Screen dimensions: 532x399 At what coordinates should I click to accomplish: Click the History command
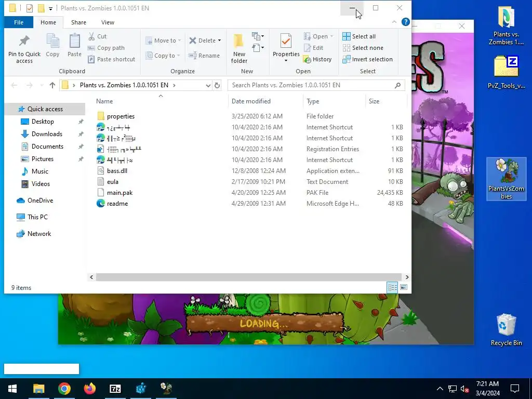(317, 59)
